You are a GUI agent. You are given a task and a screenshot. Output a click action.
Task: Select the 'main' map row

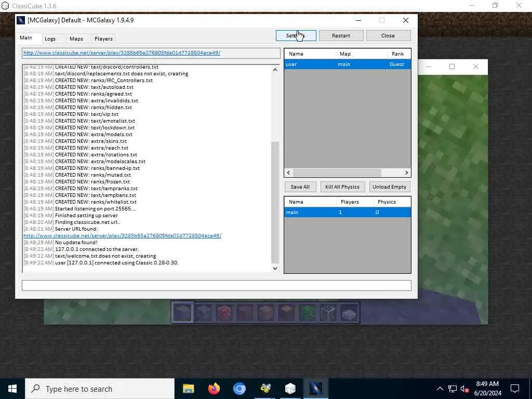348,212
